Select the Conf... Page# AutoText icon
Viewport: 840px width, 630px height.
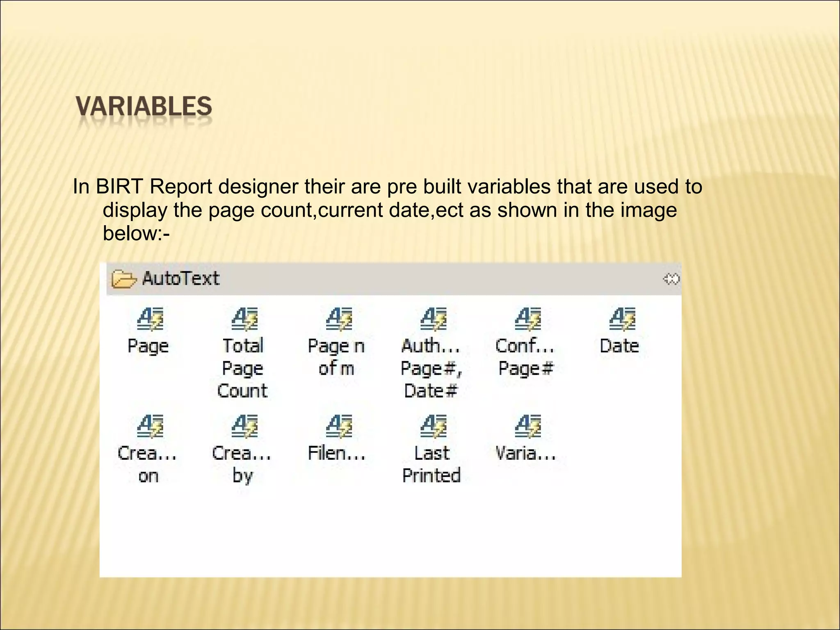coord(528,319)
